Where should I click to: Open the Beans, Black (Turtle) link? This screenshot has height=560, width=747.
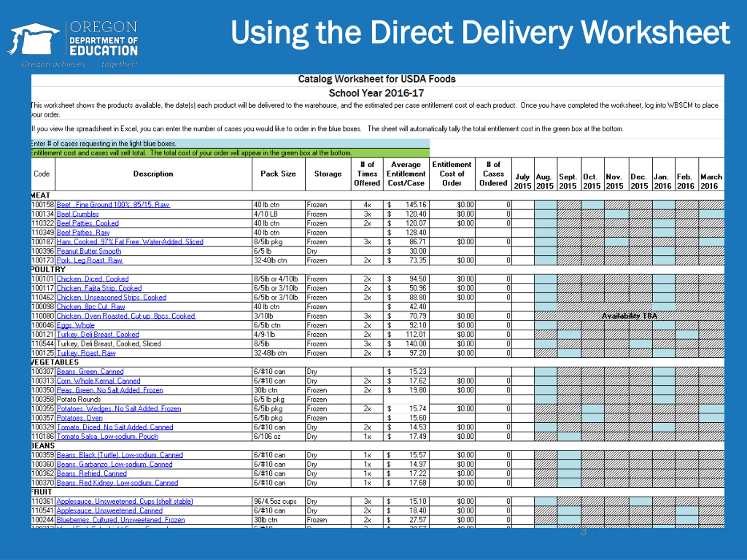pos(120,455)
